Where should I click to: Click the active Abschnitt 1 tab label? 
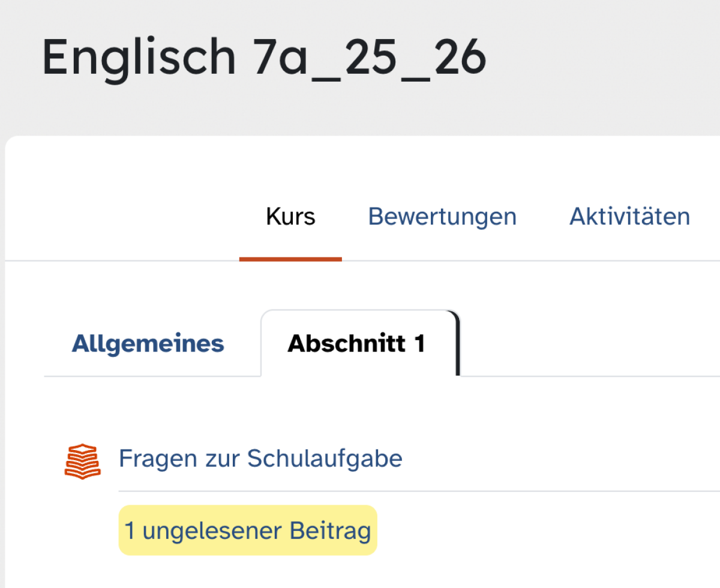[x=356, y=344]
